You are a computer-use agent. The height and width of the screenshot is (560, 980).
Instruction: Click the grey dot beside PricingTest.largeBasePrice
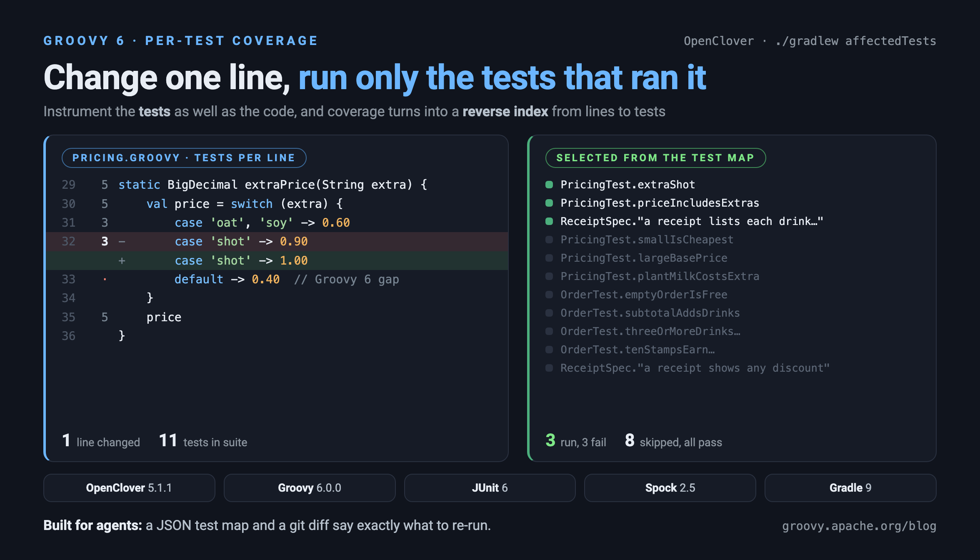click(x=549, y=258)
